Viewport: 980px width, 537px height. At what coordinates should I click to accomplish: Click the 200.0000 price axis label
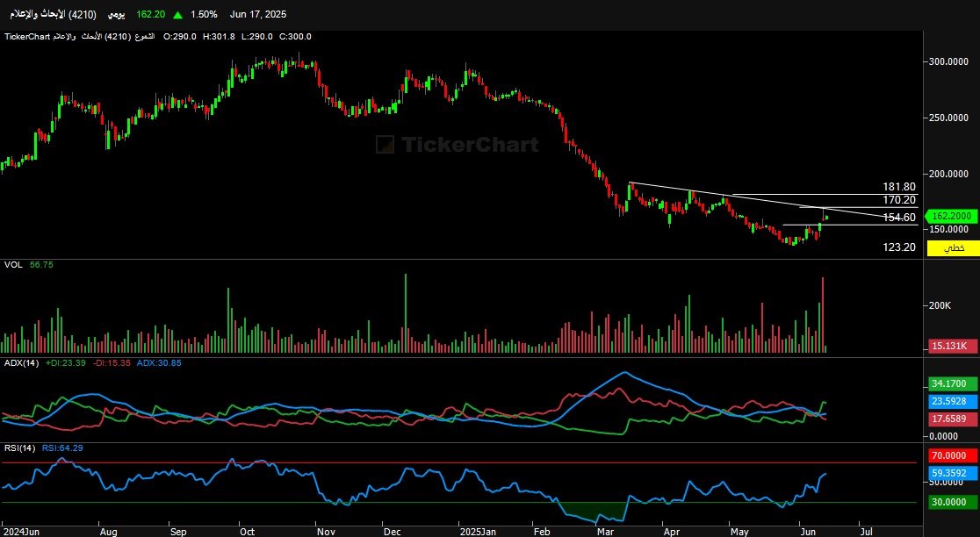coord(948,175)
